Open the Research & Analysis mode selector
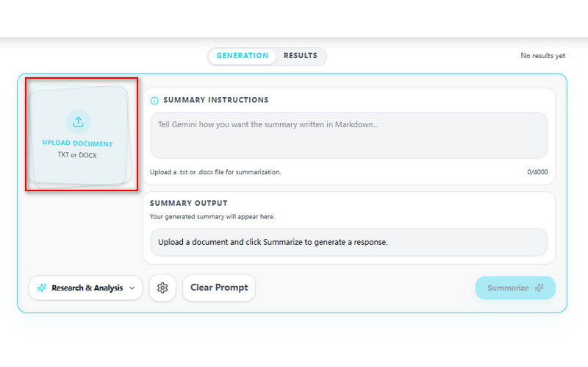 pos(85,288)
